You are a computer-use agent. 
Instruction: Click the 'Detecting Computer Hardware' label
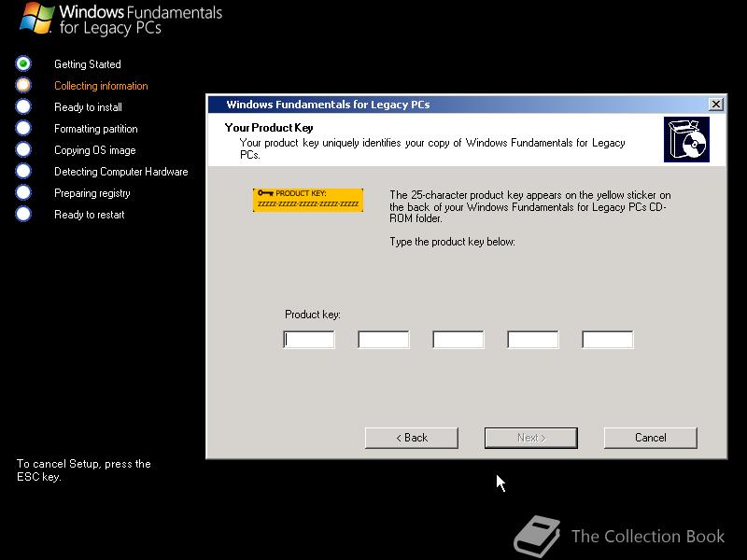tap(121, 172)
